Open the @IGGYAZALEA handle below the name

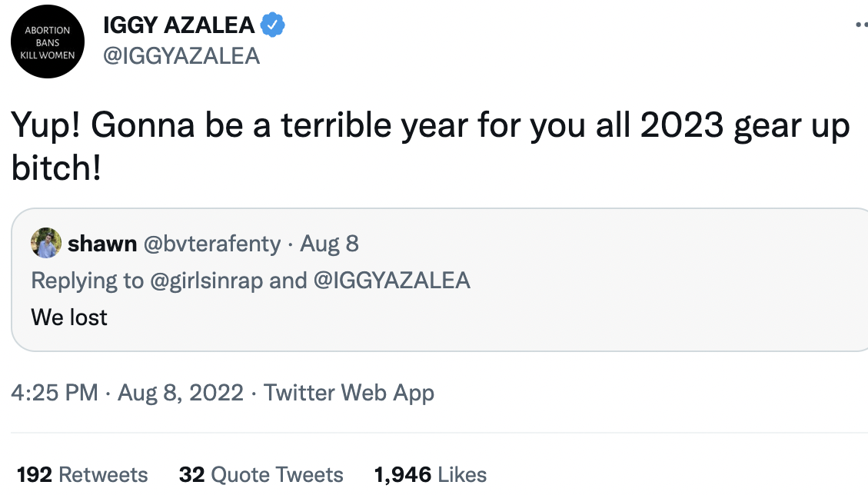(x=181, y=56)
